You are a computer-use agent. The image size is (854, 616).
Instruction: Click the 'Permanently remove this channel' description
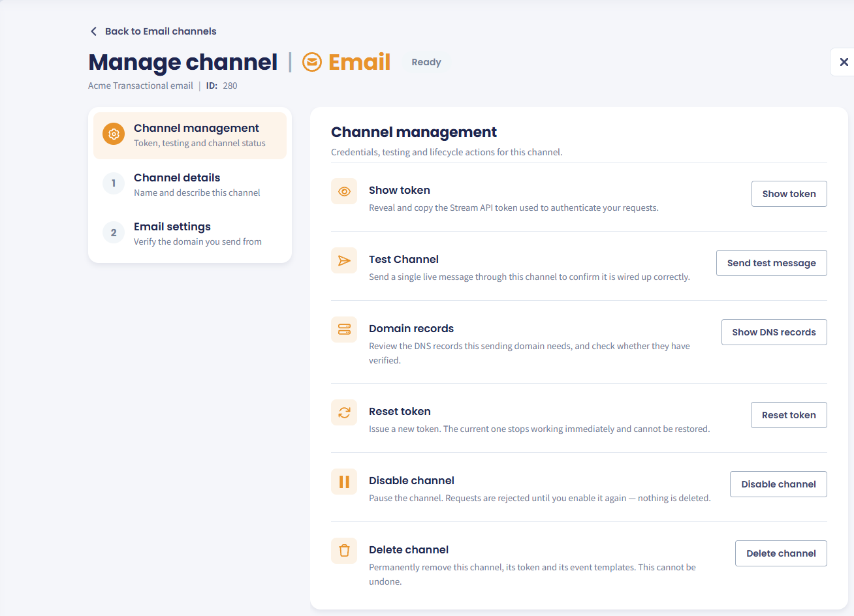[532, 574]
